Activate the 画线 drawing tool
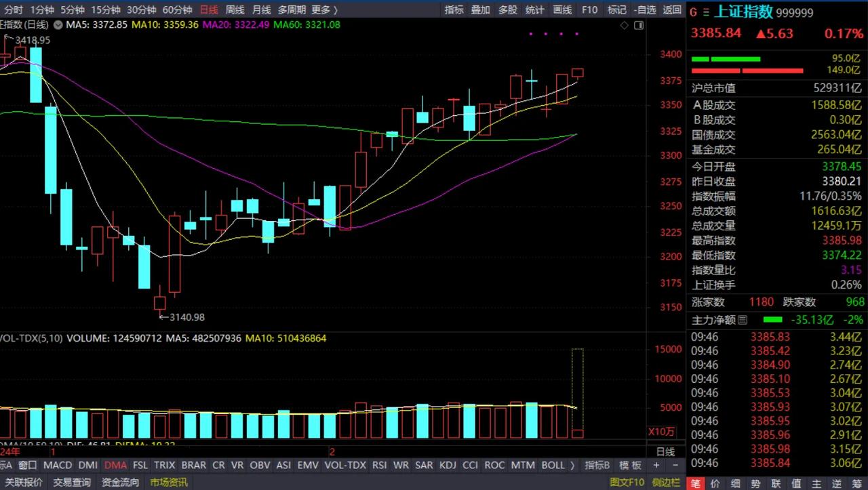Viewport: 868px width, 490px height. [563, 9]
